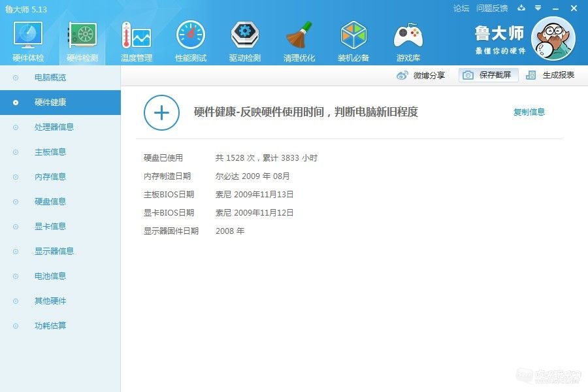Screen dimensions: 588x392
Task: Select 电脑概览 in sidebar
Action: (60, 78)
